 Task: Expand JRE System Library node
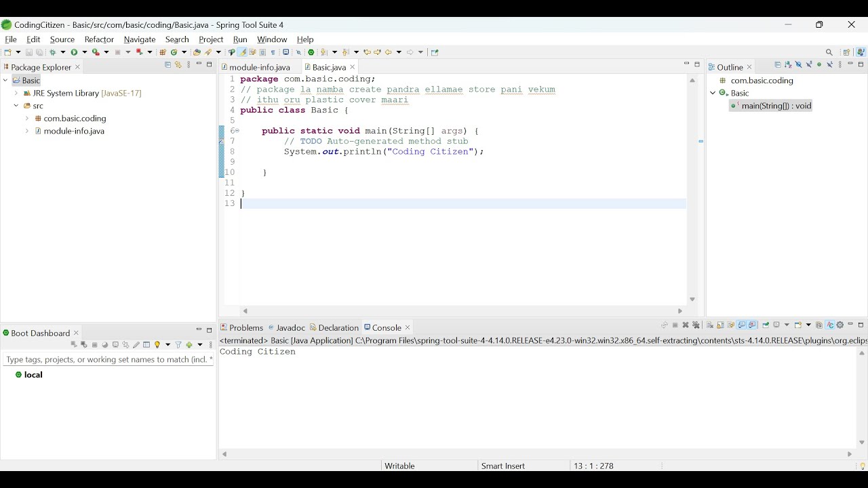pyautogui.click(x=16, y=93)
